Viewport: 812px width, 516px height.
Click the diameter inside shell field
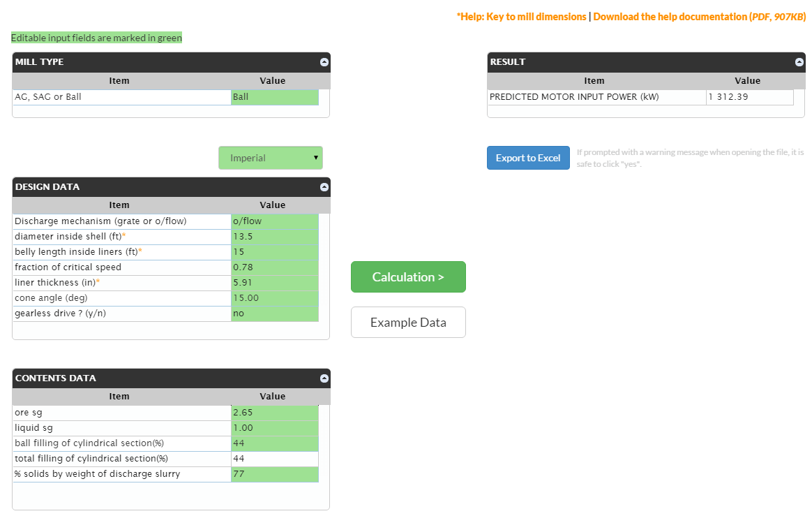click(x=274, y=237)
